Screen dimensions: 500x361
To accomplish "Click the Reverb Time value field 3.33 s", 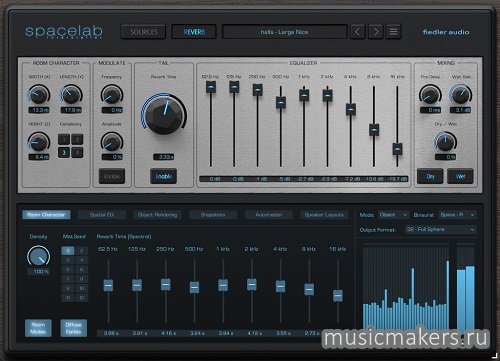I will [164, 157].
